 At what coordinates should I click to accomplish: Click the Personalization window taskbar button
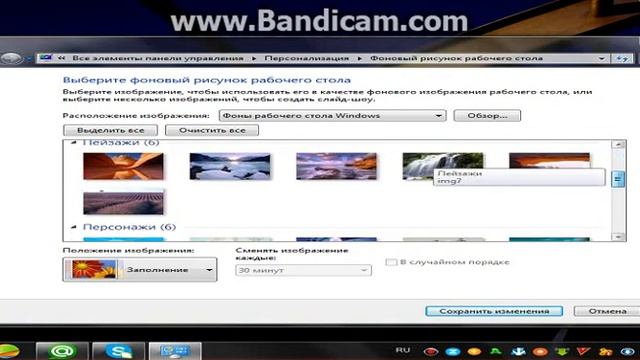(175, 351)
